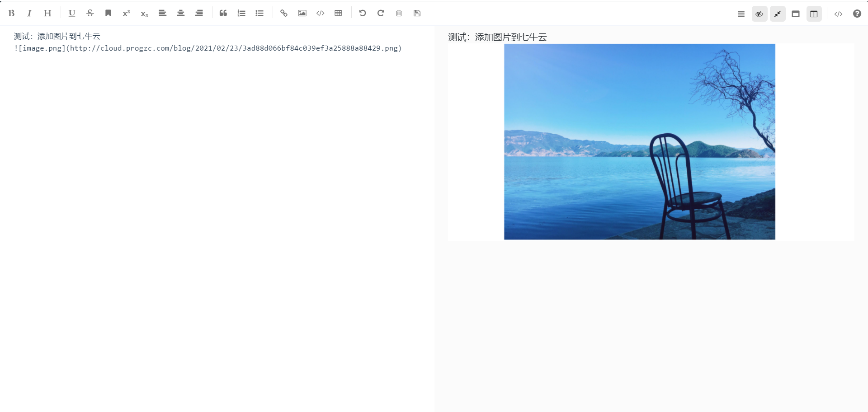
Task: Toggle the double-column split view
Action: pos(814,14)
